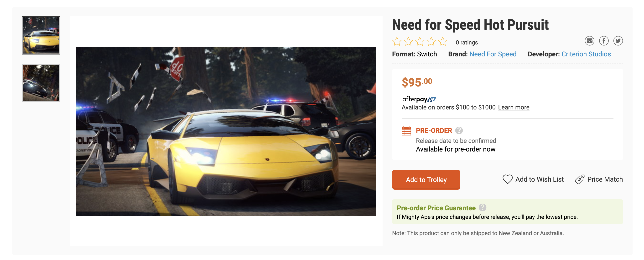Share product on Facebook
Screen dimensions: 644x260
[x=603, y=41]
